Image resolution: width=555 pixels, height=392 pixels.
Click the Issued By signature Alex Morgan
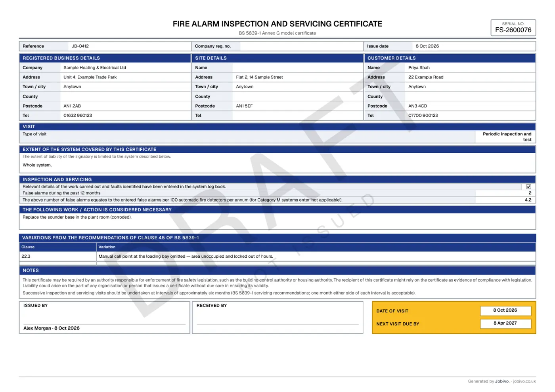[x=52, y=328]
